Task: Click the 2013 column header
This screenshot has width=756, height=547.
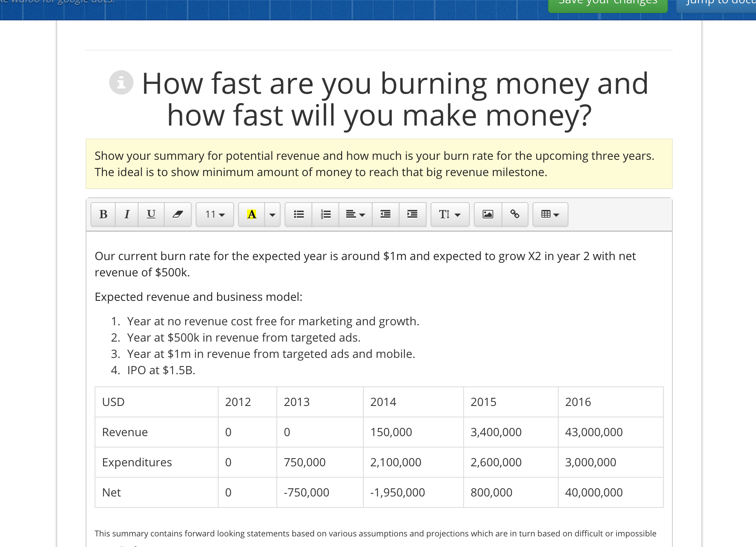Action: (x=320, y=402)
